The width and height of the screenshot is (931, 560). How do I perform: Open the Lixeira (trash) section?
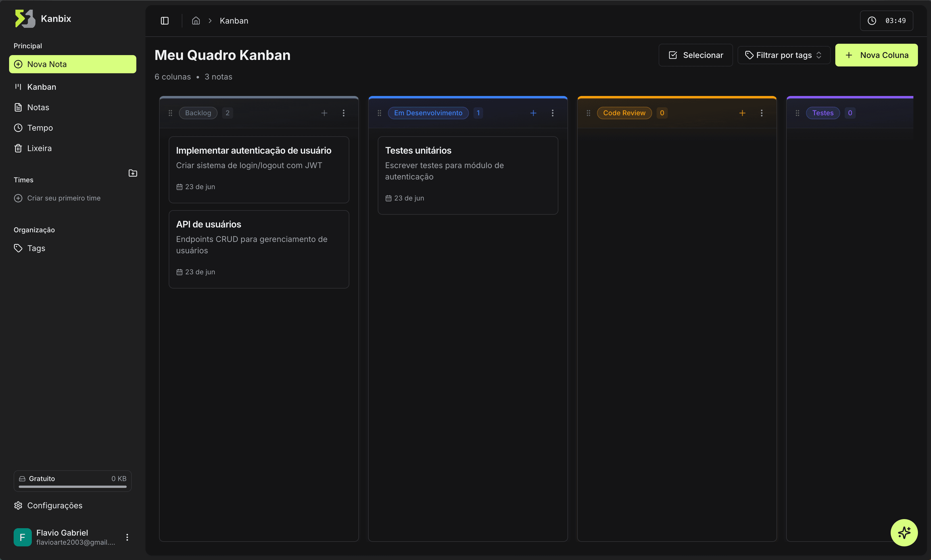(x=39, y=148)
